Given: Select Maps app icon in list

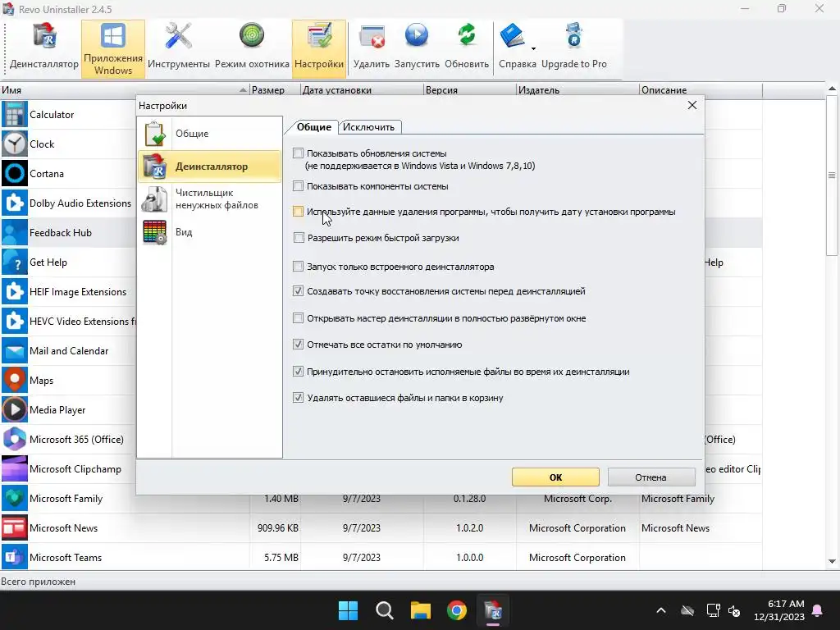Looking at the screenshot, I should coord(15,381).
